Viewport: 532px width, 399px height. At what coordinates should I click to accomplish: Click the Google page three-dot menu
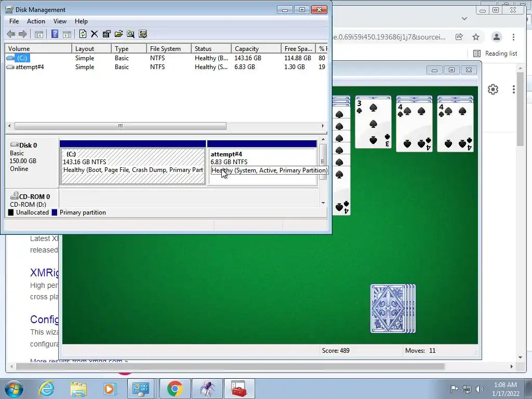pos(514,89)
